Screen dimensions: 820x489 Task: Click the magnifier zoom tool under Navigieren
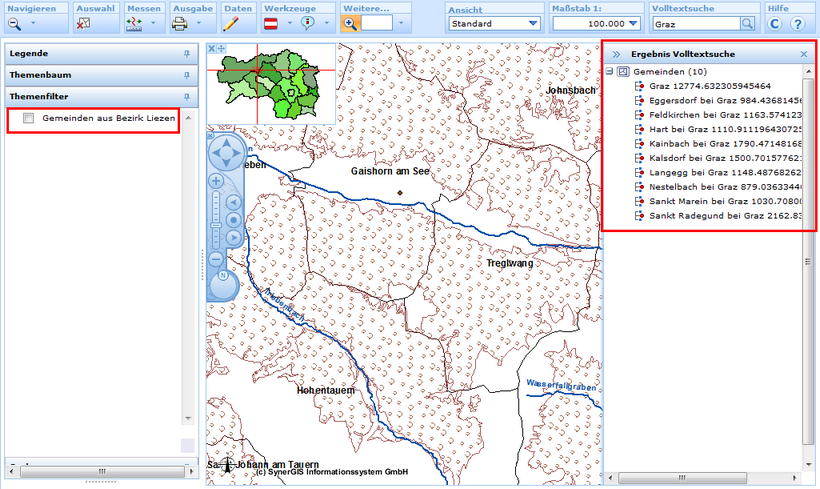click(x=15, y=23)
